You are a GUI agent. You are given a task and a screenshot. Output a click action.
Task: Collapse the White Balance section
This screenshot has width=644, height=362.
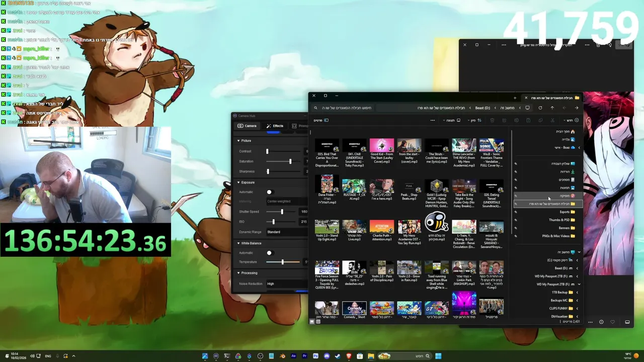click(238, 243)
